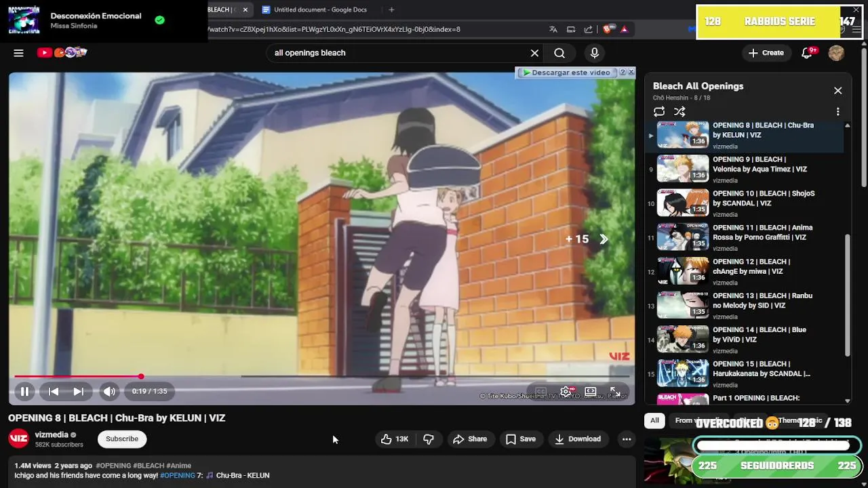Mute the video volume
The width and height of the screenshot is (868, 488).
109,391
